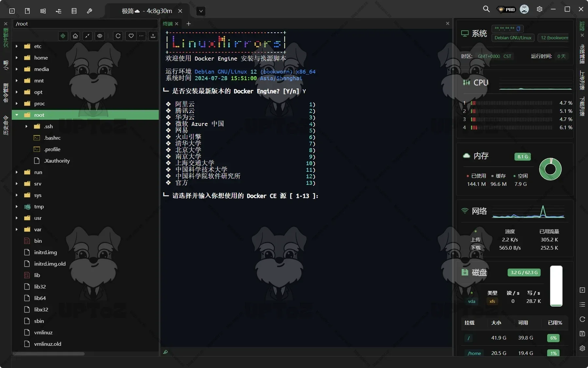Viewport: 588px width, 368px height.
Task: Click the heart favorite icon
Action: [131, 36]
